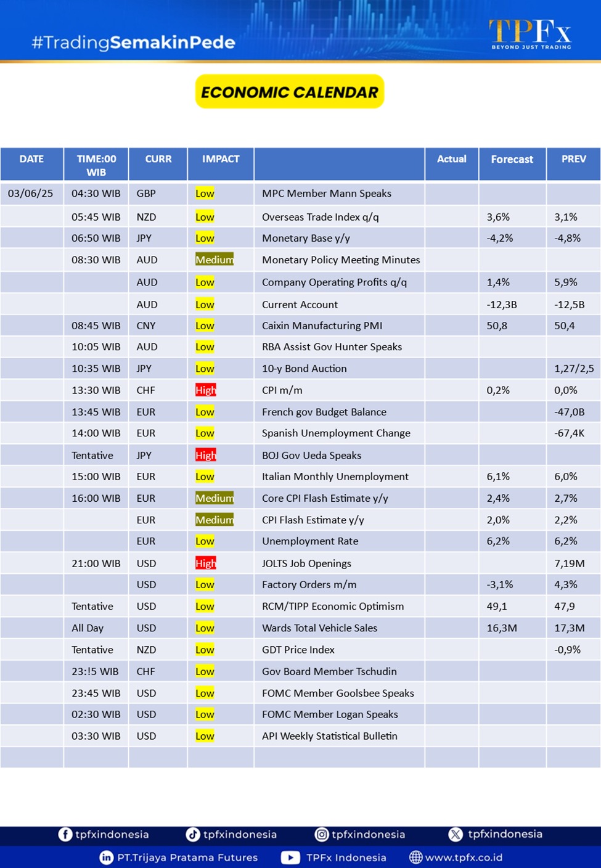This screenshot has height=868, width=601.
Task: Click the Facebook icon in footer
Action: pos(65,834)
